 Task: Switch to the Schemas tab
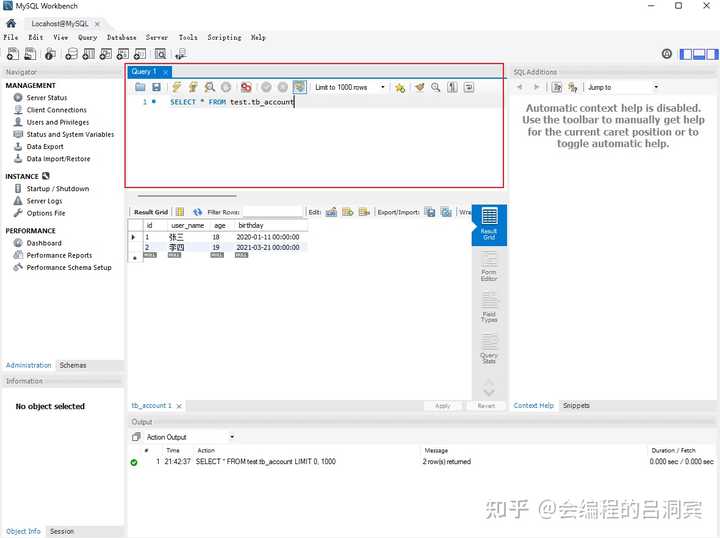pos(73,365)
